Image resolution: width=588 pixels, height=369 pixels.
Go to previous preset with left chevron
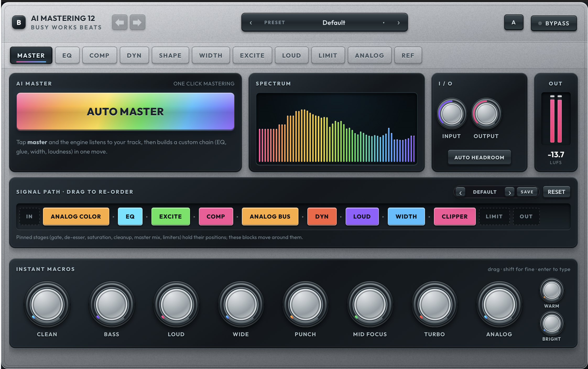pos(251,23)
